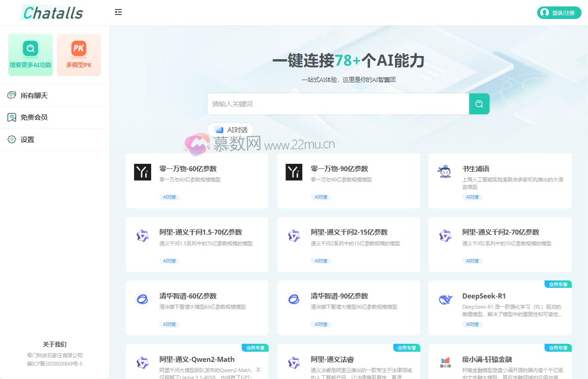Open the 多模型PK tile

pyautogui.click(x=79, y=55)
